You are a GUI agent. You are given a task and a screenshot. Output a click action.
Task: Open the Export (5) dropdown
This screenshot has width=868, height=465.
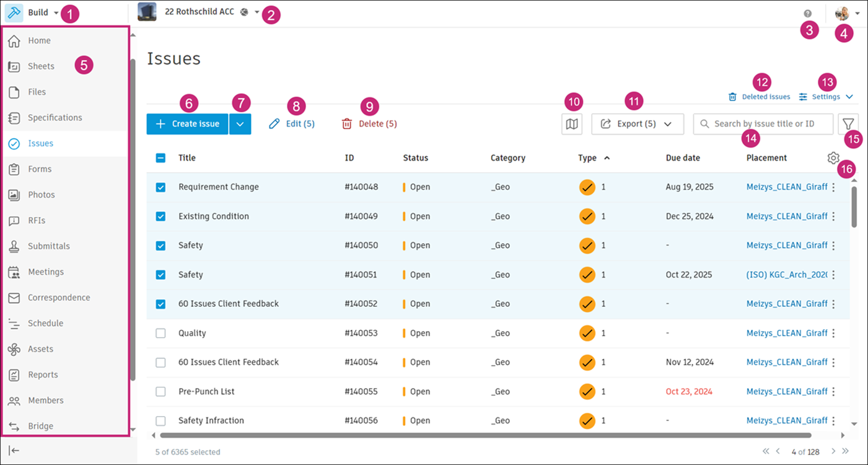click(x=637, y=124)
